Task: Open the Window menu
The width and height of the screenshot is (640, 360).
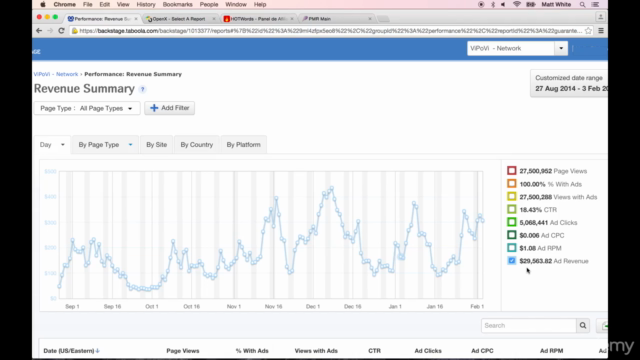Action: click(236, 4)
